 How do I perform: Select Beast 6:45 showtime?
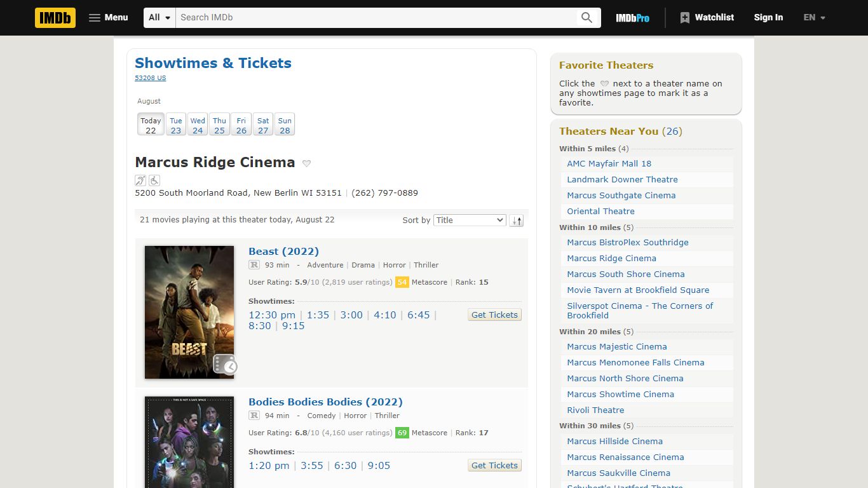click(419, 315)
